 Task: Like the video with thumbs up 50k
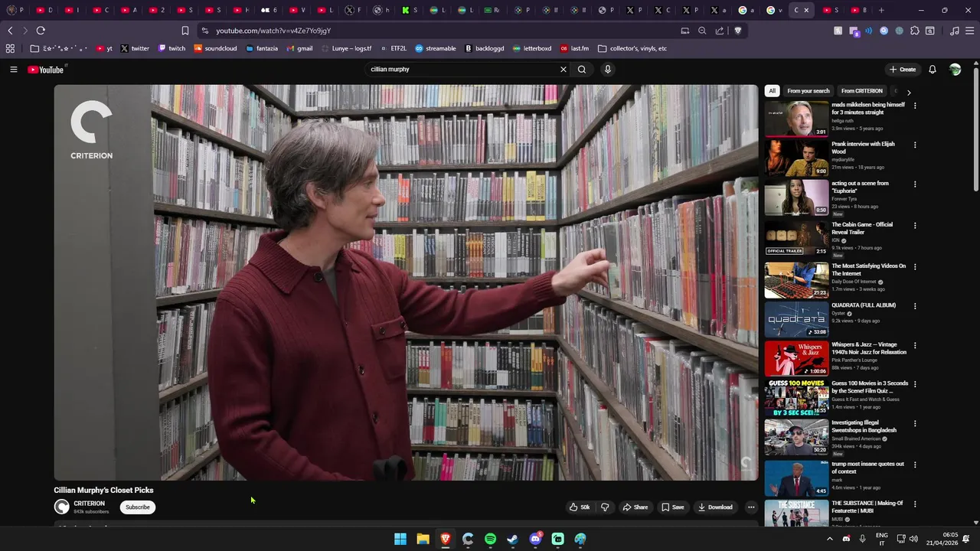pyautogui.click(x=580, y=507)
